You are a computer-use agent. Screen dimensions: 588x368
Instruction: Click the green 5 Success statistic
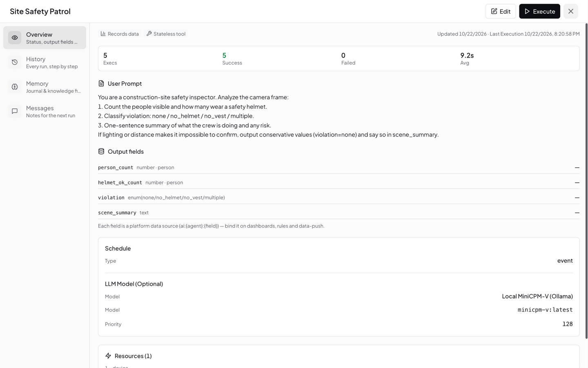point(232,58)
